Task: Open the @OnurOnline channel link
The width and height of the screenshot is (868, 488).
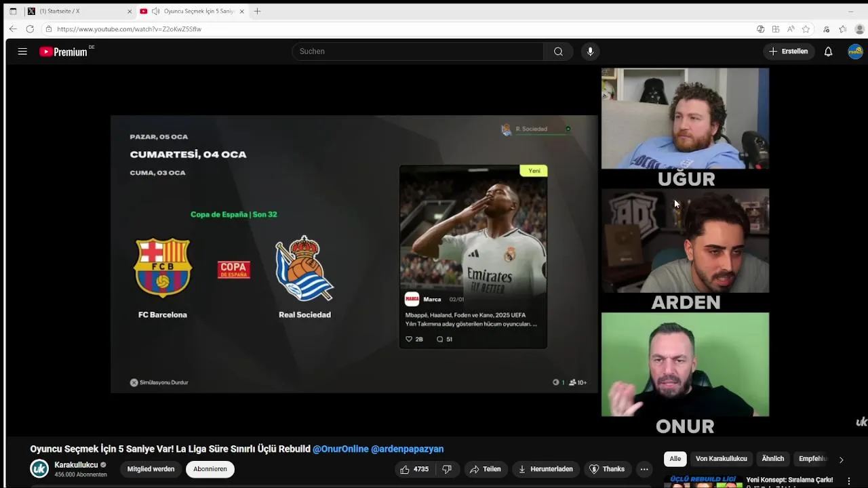Action: point(340,449)
